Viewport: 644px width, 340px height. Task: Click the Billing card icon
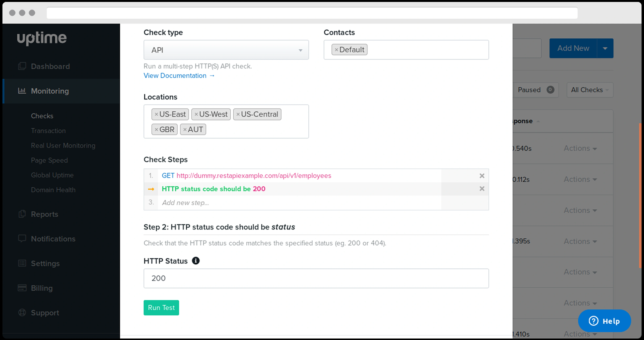pyautogui.click(x=22, y=288)
